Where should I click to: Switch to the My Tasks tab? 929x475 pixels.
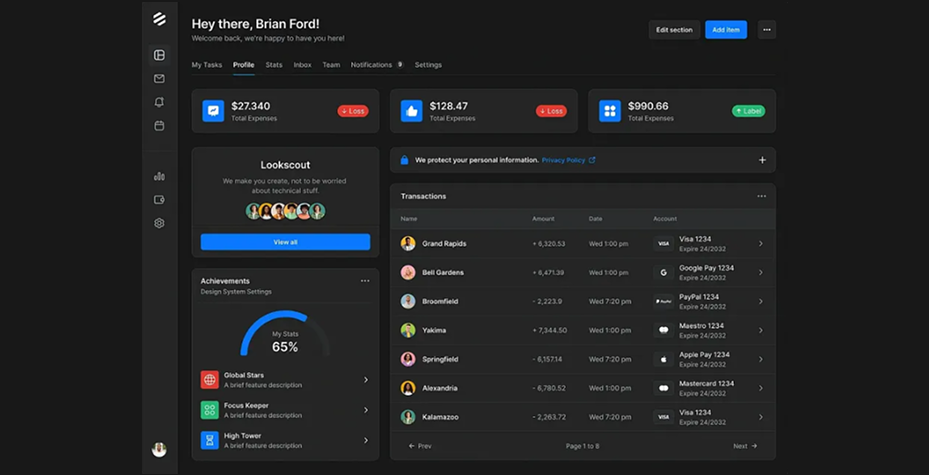(207, 65)
